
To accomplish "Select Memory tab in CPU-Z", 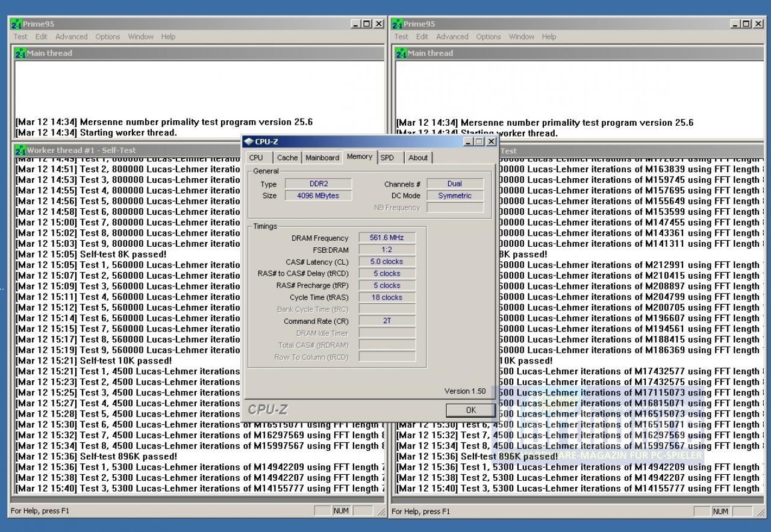I will (x=360, y=156).
